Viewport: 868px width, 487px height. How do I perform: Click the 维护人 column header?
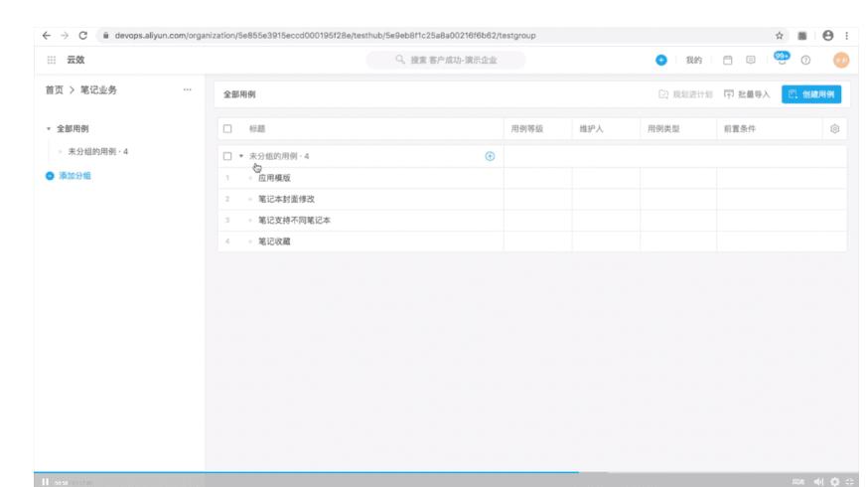(x=591, y=128)
